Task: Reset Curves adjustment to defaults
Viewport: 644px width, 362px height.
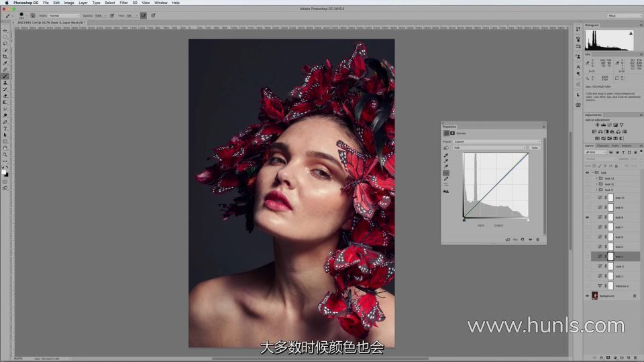Action: (x=523, y=239)
